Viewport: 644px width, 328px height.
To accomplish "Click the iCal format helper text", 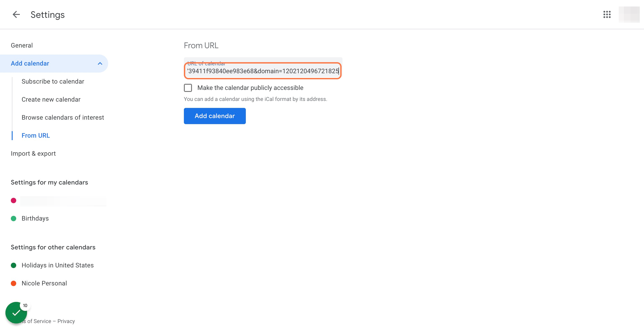I will 256,99.
